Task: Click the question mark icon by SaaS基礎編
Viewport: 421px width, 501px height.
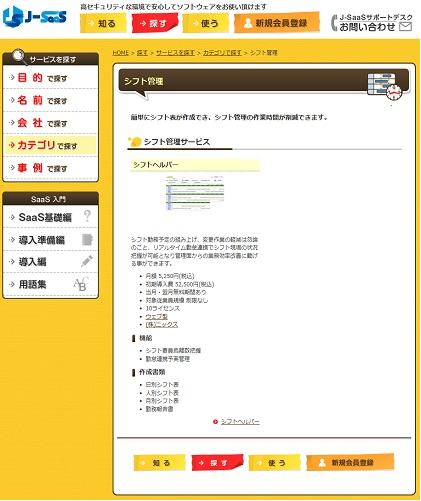Action: (x=87, y=216)
